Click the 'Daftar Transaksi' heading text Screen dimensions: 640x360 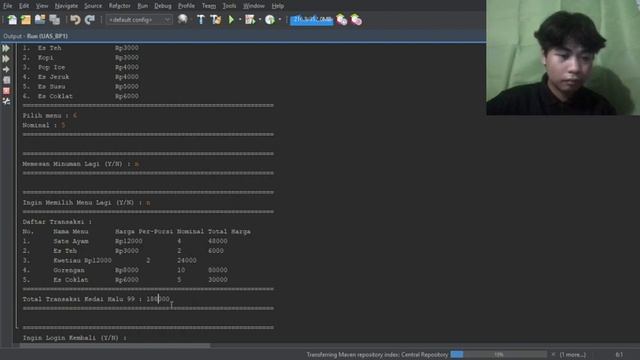[57, 222]
